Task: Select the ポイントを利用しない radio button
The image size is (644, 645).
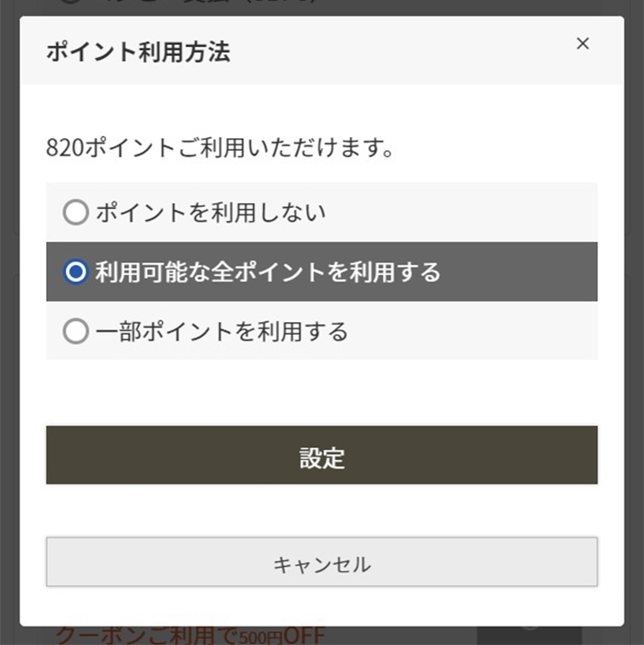Action: [x=75, y=213]
